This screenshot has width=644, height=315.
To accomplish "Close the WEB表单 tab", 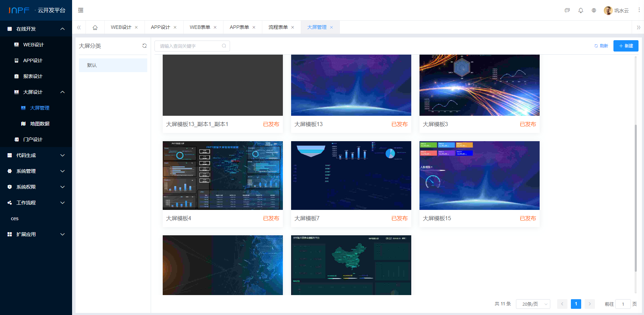I will coord(215,27).
